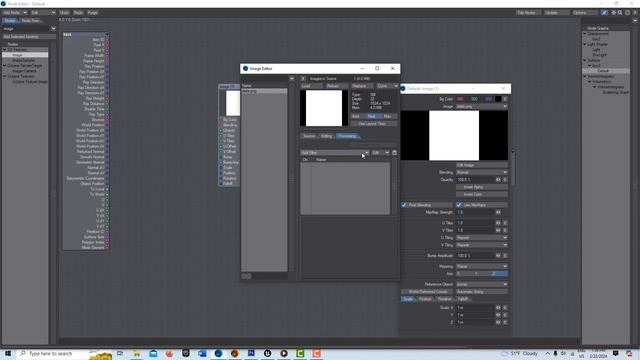Switch to the Node Flow tab

click(30, 20)
